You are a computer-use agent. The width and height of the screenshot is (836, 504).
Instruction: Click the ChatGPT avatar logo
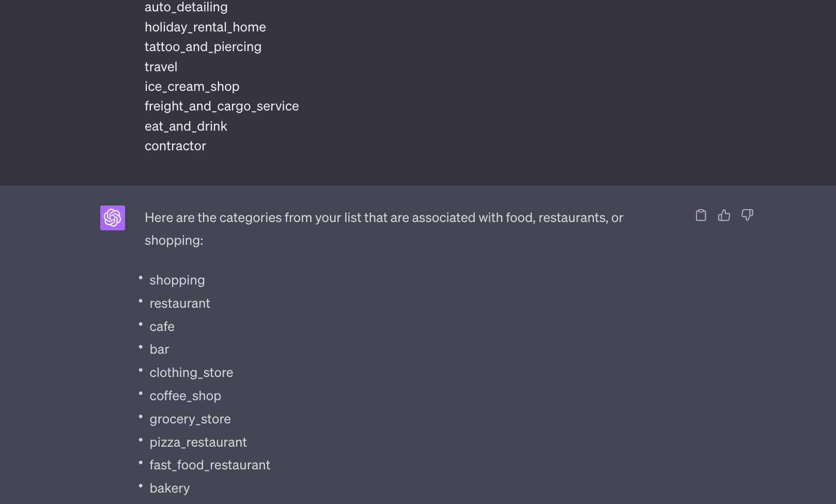click(x=113, y=218)
